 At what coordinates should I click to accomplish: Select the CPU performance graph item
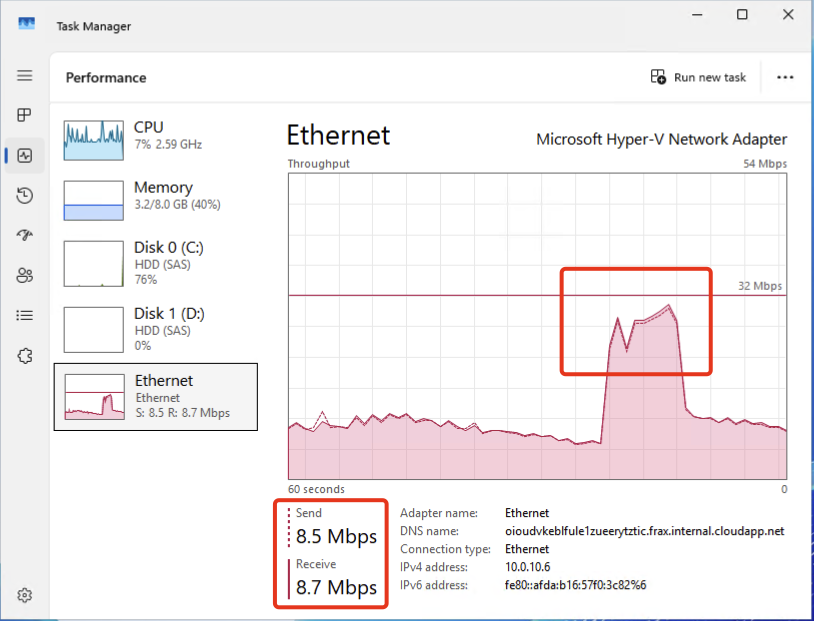pos(155,140)
